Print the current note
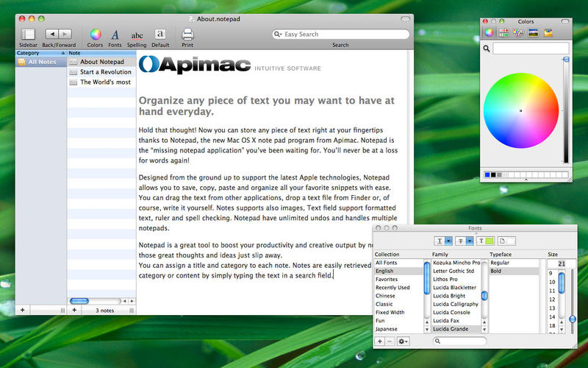588x368 pixels. click(x=187, y=34)
